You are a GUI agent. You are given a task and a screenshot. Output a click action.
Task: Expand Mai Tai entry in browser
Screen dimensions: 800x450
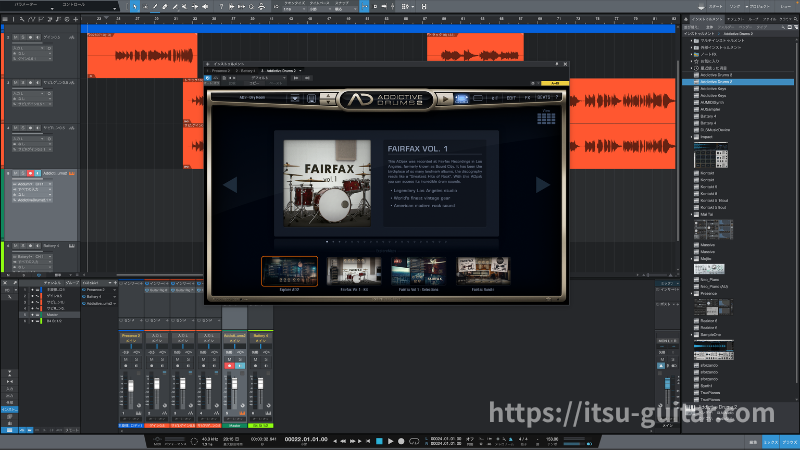coord(692,214)
